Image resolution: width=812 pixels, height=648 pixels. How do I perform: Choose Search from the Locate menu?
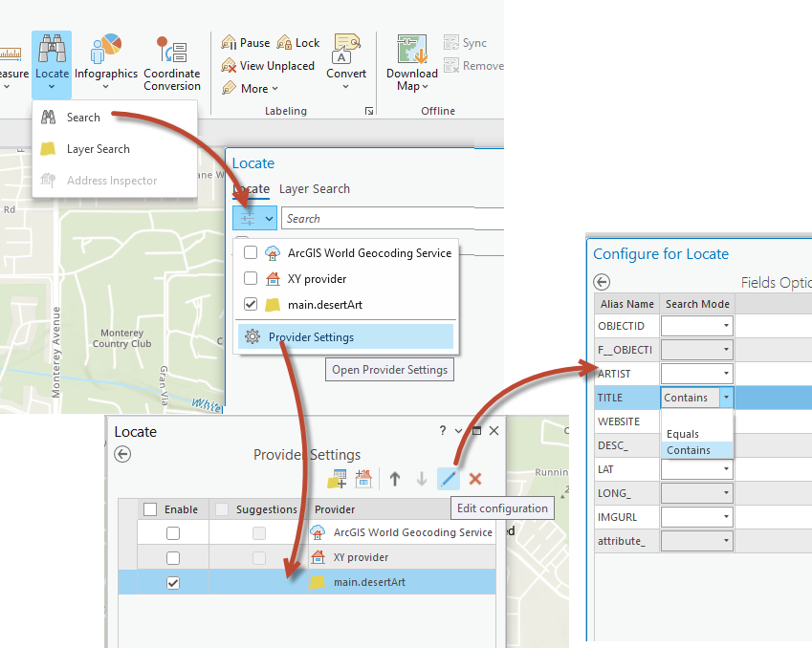(x=115, y=118)
